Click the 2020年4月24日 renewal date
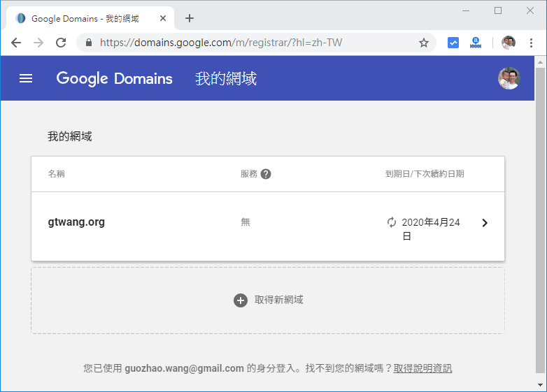This screenshot has width=547, height=392. [x=431, y=229]
